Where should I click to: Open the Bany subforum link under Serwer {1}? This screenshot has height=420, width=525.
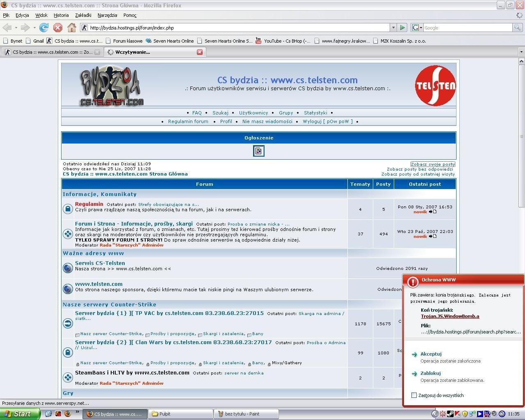tap(258, 334)
